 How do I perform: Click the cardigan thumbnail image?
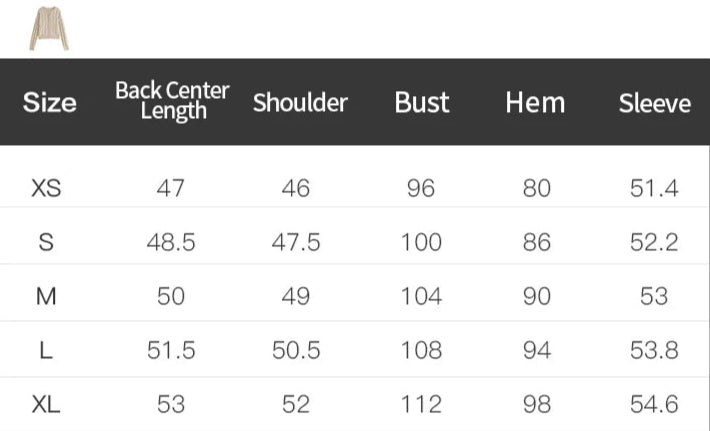pyautogui.click(x=48, y=28)
